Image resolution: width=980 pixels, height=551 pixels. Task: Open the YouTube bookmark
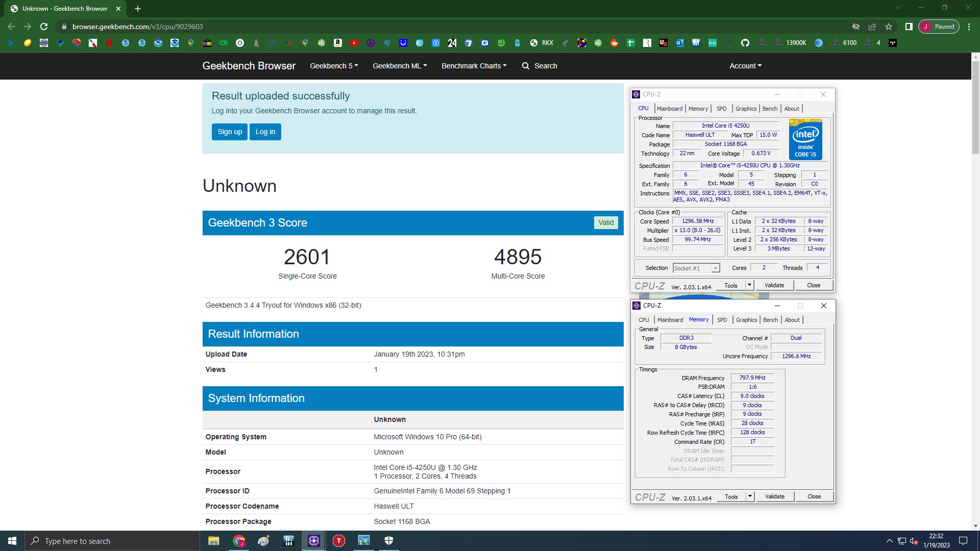pyautogui.click(x=354, y=43)
